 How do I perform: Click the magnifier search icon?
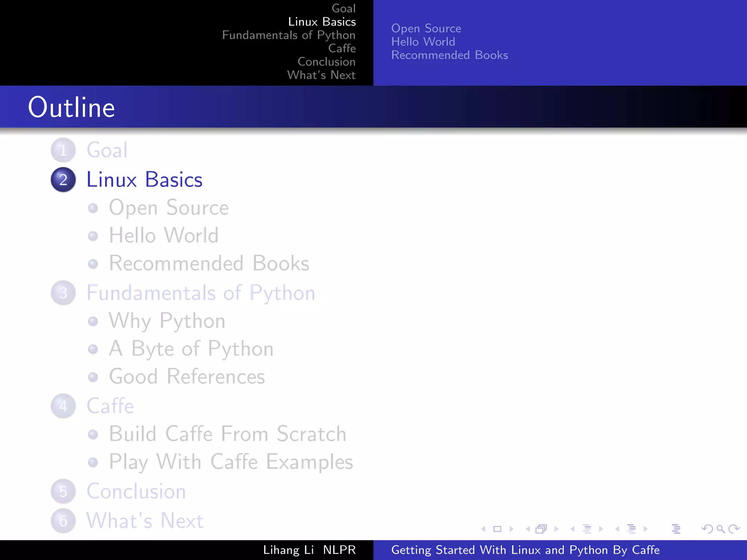point(721,529)
